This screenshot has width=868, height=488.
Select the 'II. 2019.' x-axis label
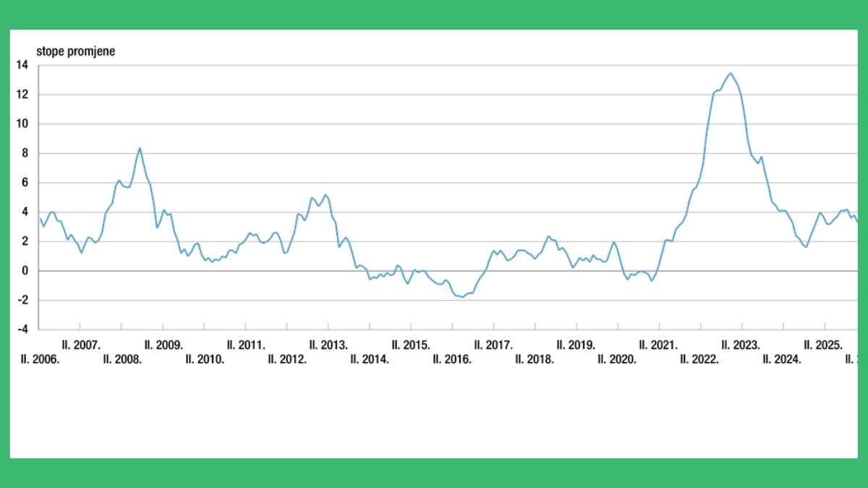576,345
